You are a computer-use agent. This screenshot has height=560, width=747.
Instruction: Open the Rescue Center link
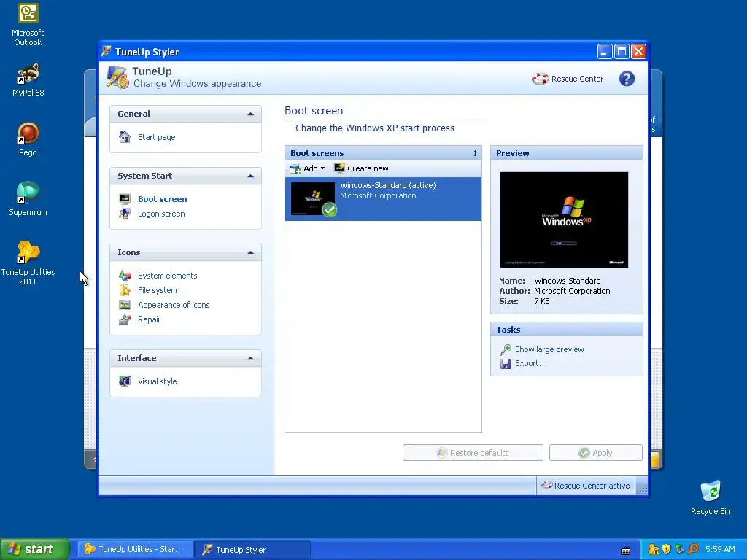pos(578,79)
